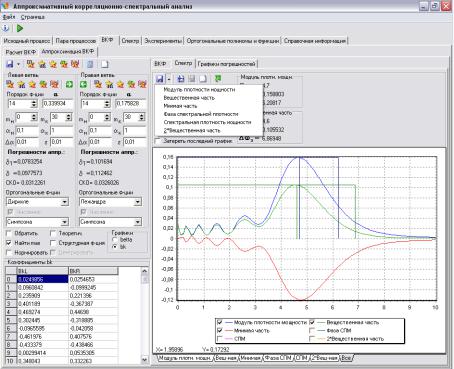Choose Фаза спектральной плотности in the dropdown menu
Screen dimensions: 454x369
[201, 114]
